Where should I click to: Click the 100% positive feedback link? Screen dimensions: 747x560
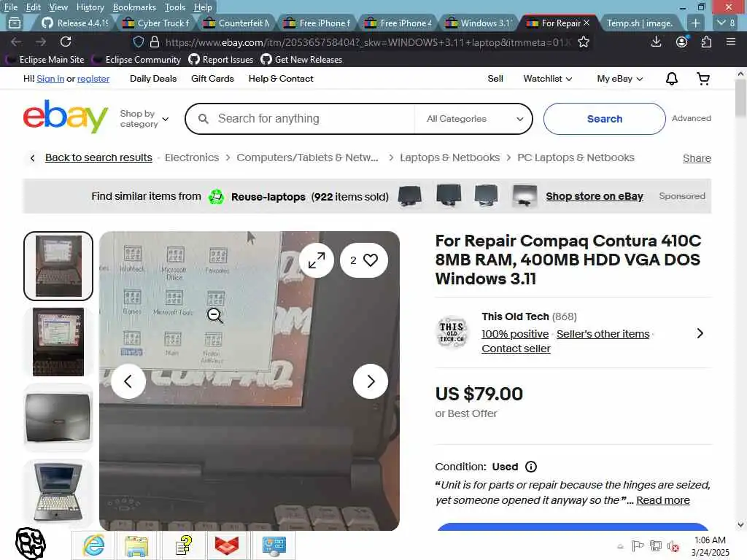tap(515, 334)
